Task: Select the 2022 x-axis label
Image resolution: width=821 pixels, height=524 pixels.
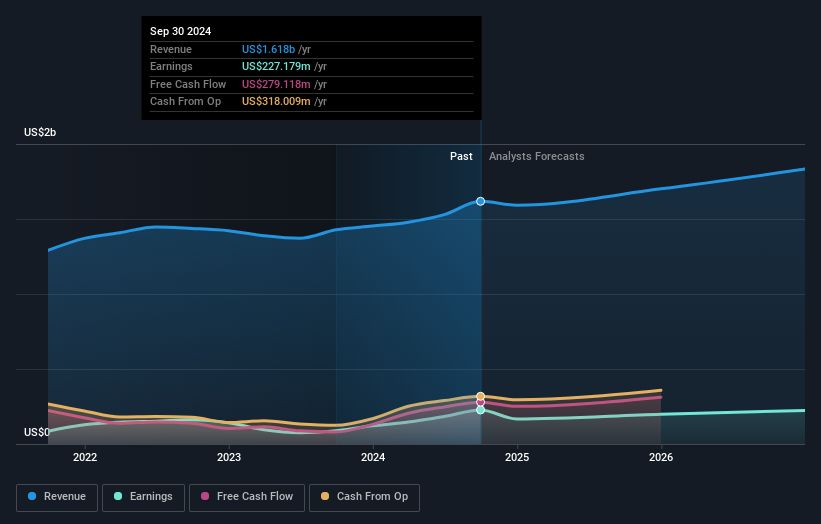Action: (85, 457)
